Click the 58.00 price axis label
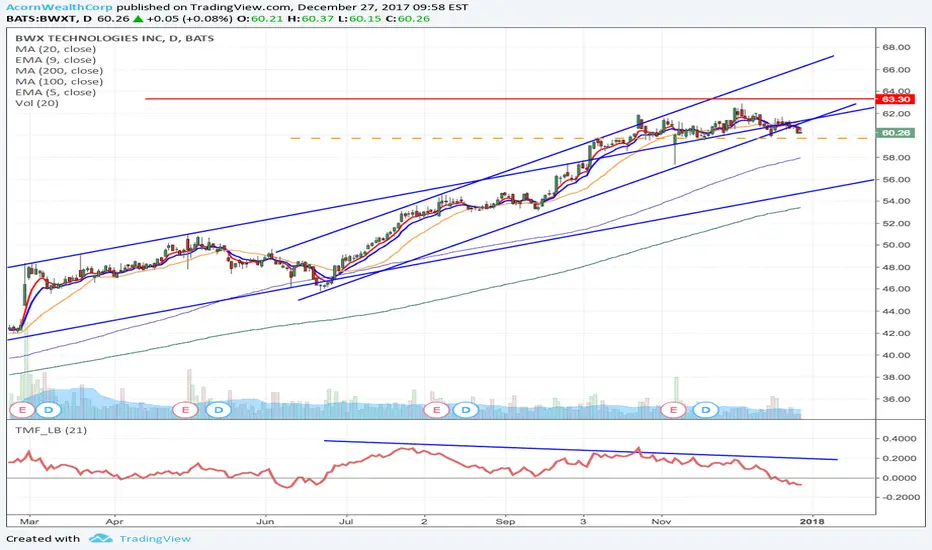Screen dimensions: 932x550 click(896, 158)
